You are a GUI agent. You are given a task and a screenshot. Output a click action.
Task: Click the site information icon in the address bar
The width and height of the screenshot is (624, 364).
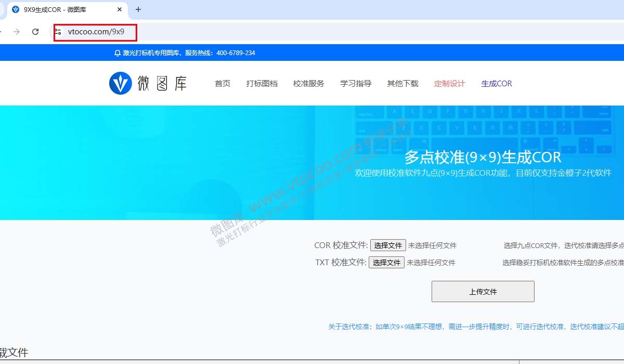[59, 32]
